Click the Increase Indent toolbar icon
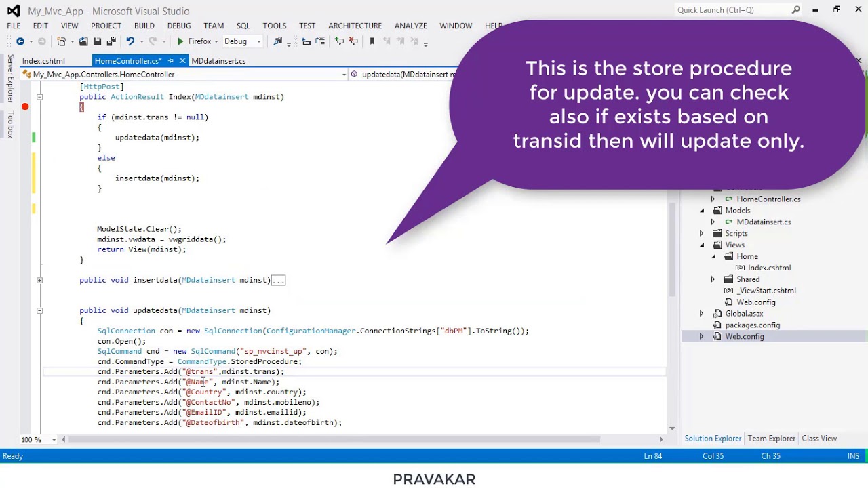 (320, 41)
